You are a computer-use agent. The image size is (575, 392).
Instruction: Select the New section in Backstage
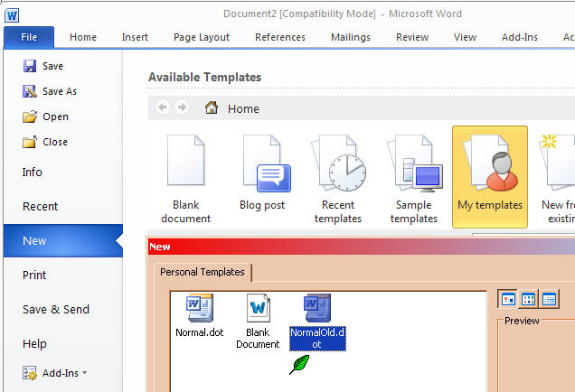(63, 240)
